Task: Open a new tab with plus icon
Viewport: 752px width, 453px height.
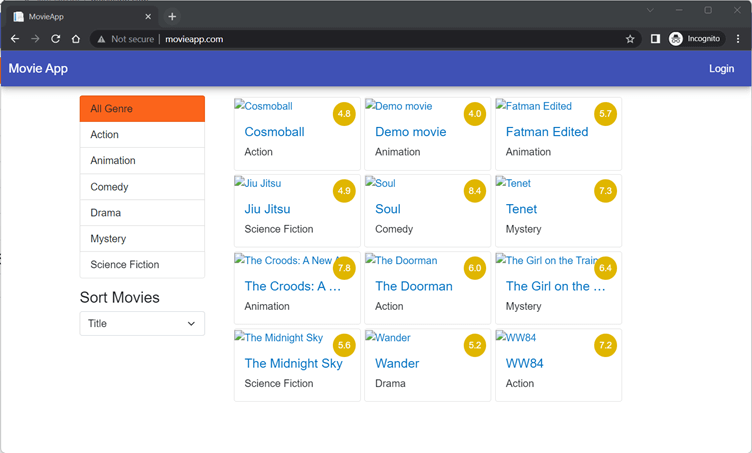Action: click(x=172, y=16)
